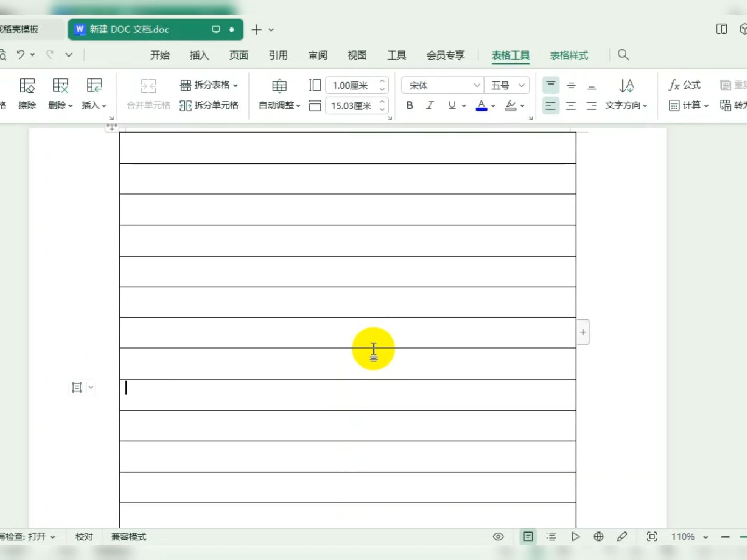Open the font size dropdown showing 五号
This screenshot has height=560, width=747.
pyautogui.click(x=507, y=85)
